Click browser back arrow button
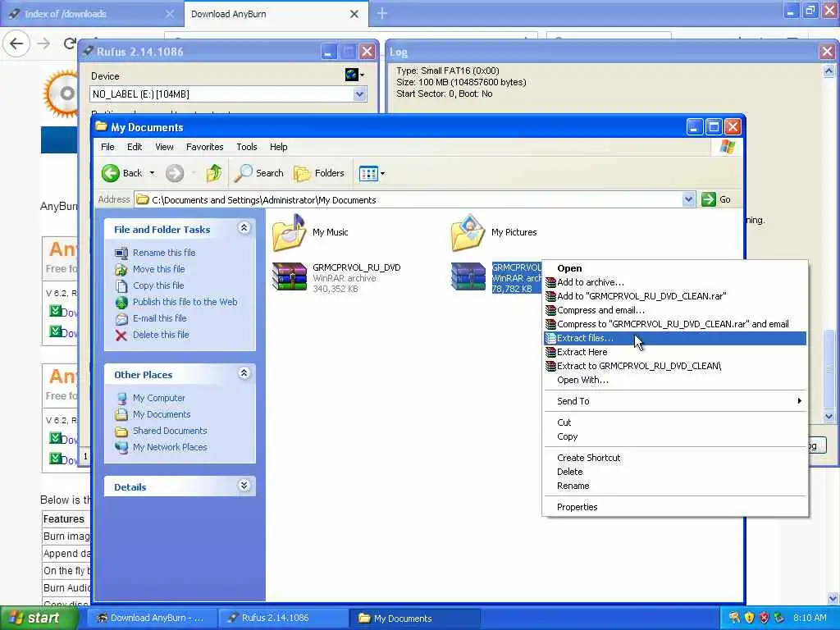The image size is (840, 630). tap(16, 43)
